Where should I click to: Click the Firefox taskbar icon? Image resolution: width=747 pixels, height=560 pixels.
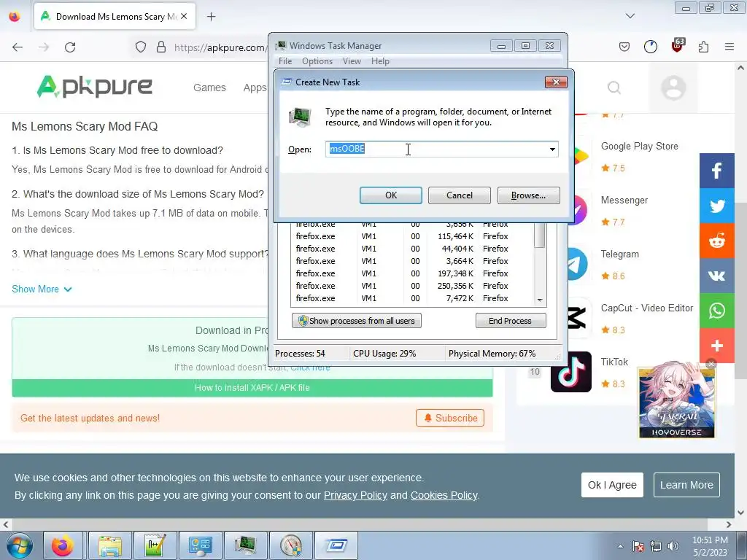(63, 545)
